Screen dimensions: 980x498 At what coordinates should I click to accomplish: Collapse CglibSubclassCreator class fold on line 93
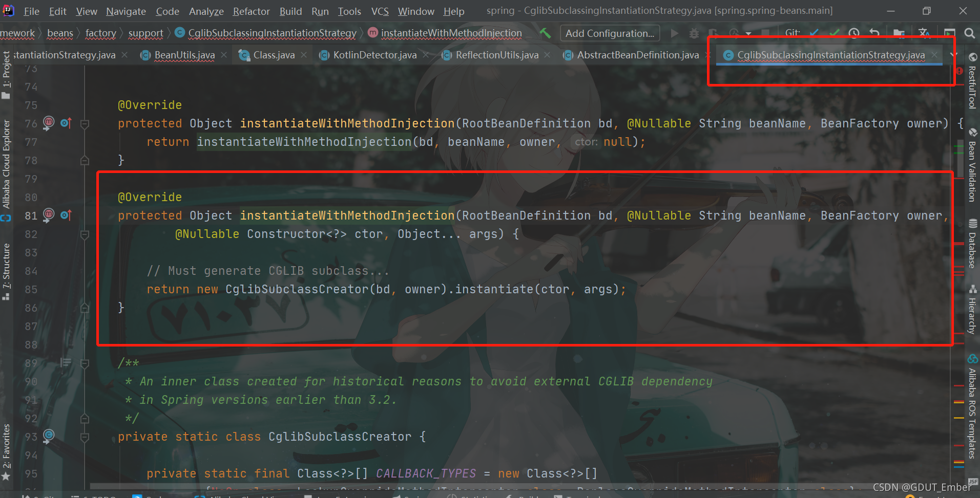click(x=85, y=437)
